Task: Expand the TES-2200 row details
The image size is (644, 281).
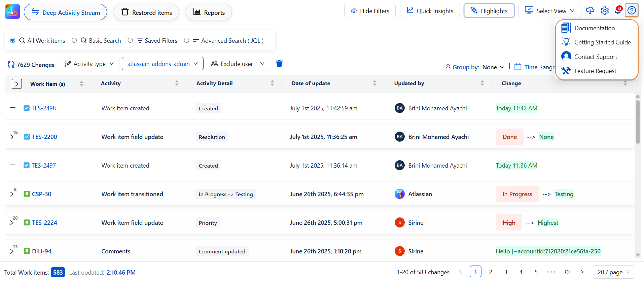Action: [12, 137]
